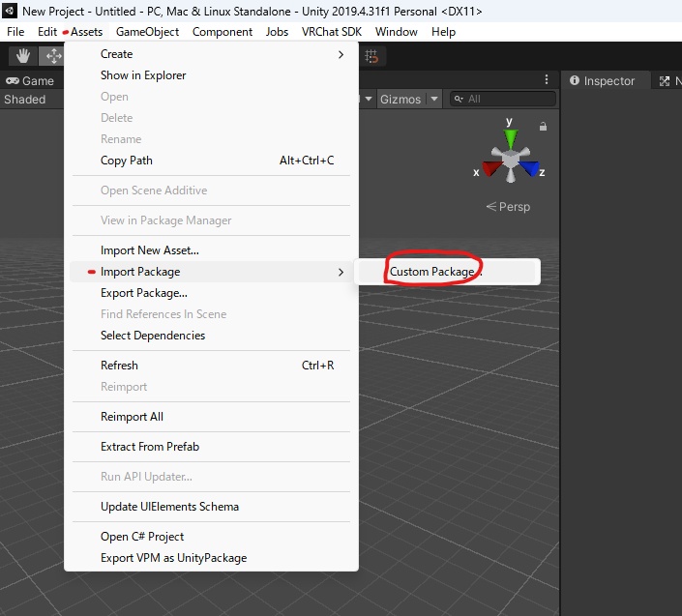Click the blue Z axis cone of gizmo
This screenshot has height=616, width=682.
click(530, 168)
